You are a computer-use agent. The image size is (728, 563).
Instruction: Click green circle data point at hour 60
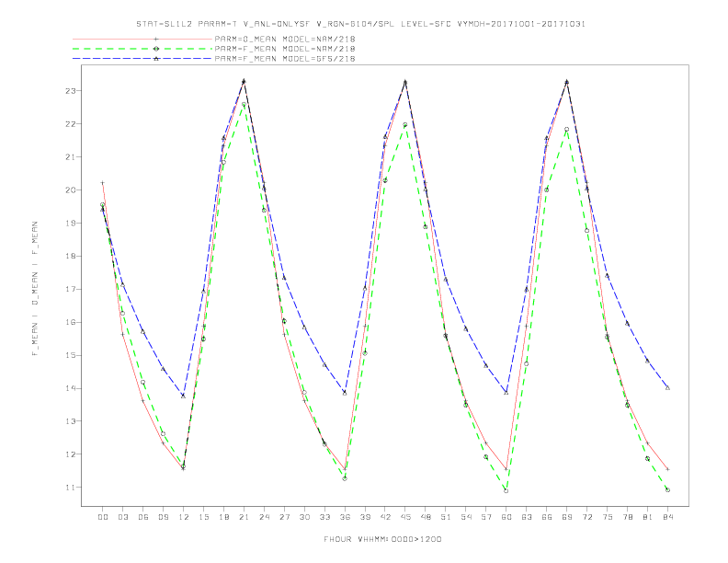(506, 491)
